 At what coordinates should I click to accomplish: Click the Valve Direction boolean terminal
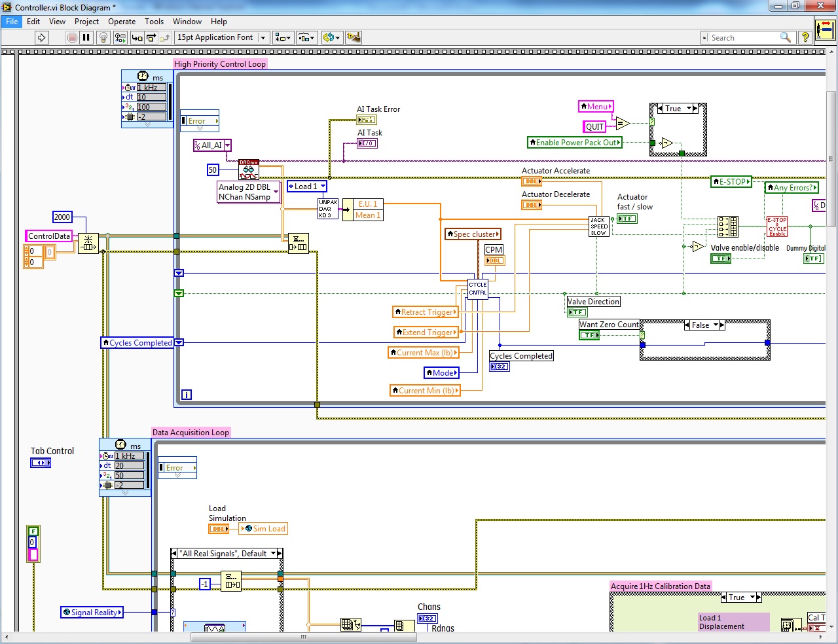(577, 312)
